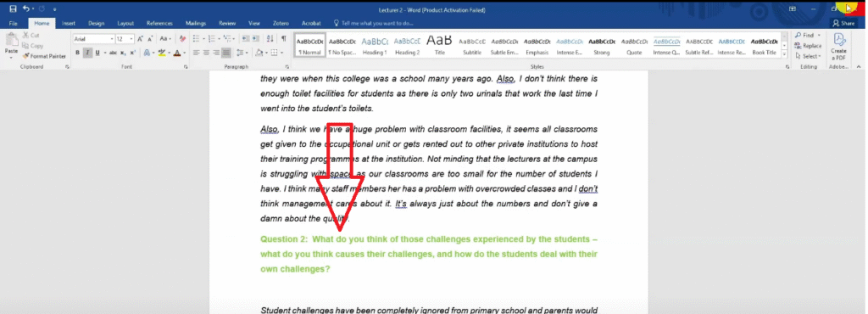
Task: Open the Change Case Aa dropdown
Action: [165, 39]
